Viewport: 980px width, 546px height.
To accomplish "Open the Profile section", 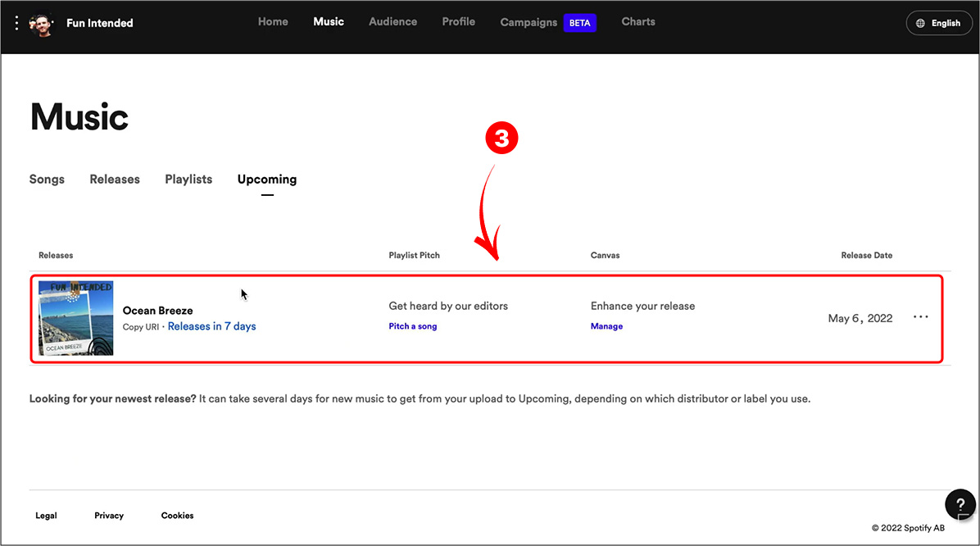I will pos(459,22).
